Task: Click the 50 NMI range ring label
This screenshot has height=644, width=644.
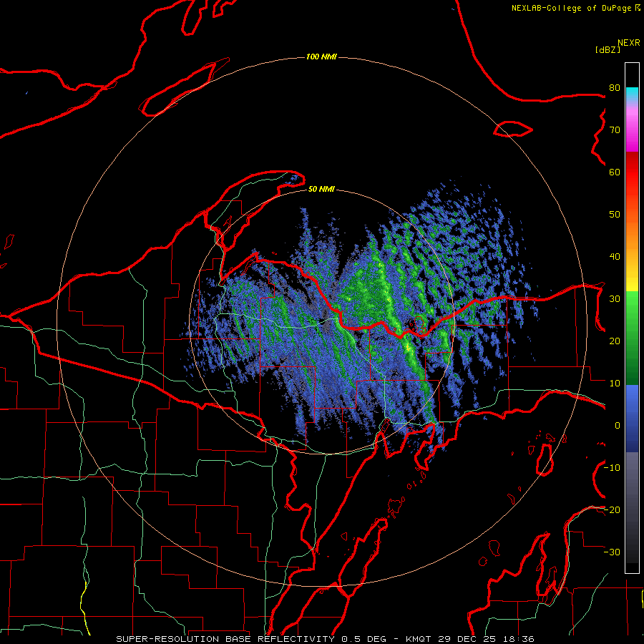Action: tap(321, 189)
